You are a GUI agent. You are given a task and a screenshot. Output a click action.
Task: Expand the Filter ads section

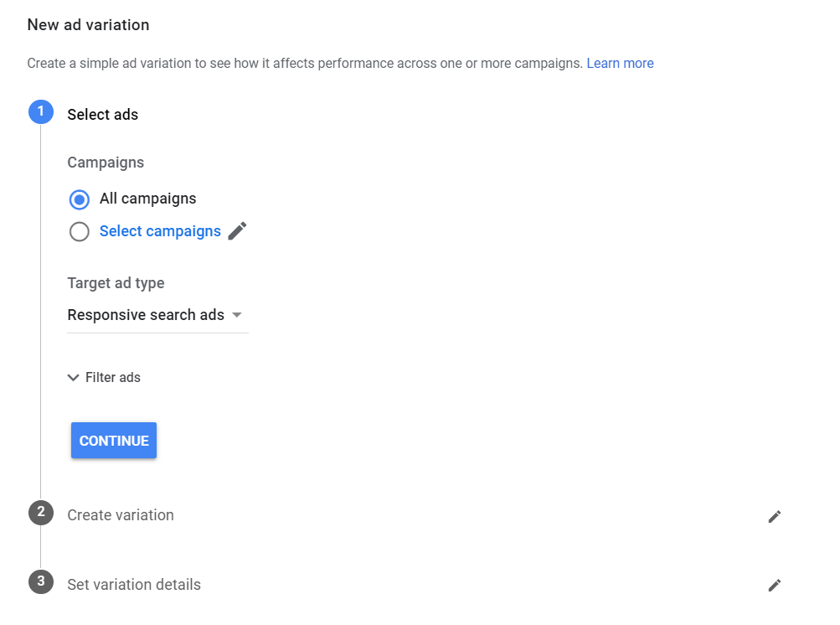(103, 377)
